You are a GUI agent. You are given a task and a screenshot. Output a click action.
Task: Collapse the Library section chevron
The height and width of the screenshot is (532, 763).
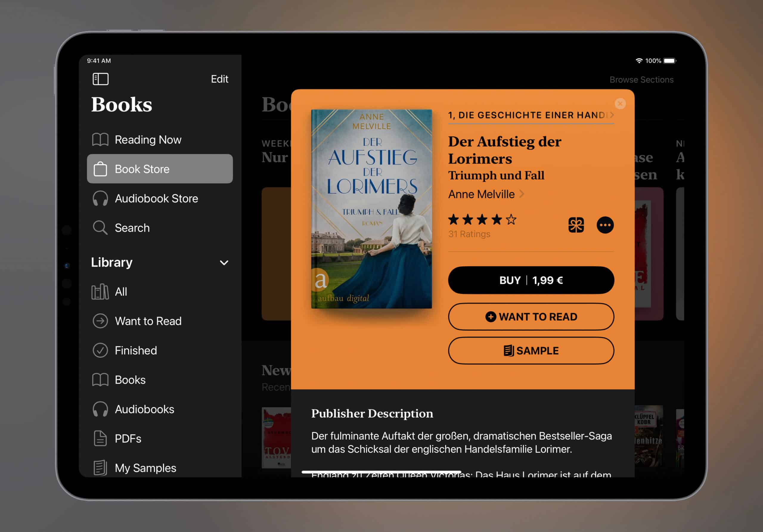click(x=224, y=263)
